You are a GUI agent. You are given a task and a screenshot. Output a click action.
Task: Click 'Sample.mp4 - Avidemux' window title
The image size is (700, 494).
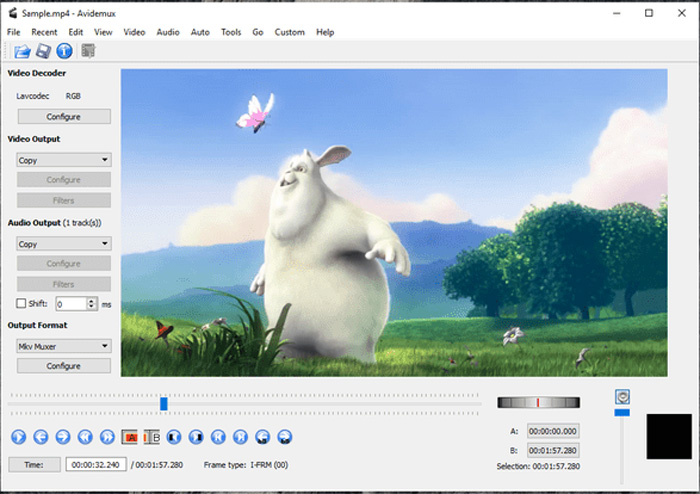click(69, 13)
